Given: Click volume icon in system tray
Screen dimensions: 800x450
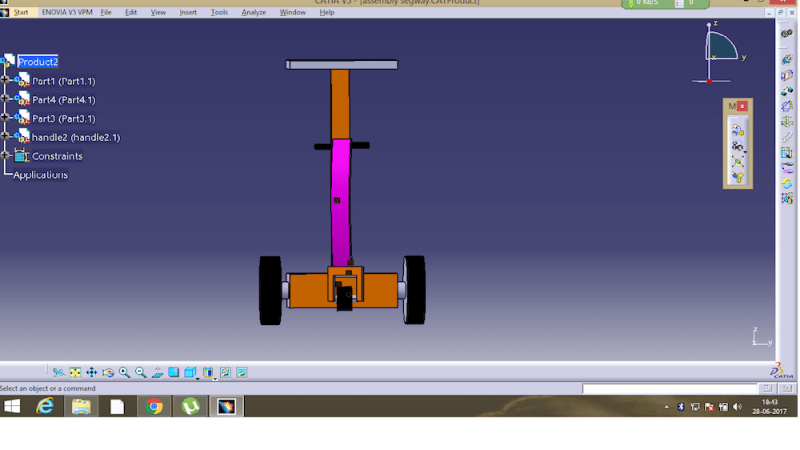Looking at the screenshot, I should 737,407.
